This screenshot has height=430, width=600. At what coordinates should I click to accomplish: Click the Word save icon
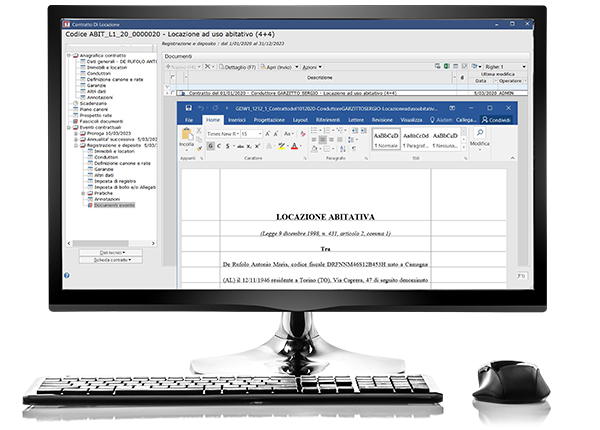pos(182,107)
